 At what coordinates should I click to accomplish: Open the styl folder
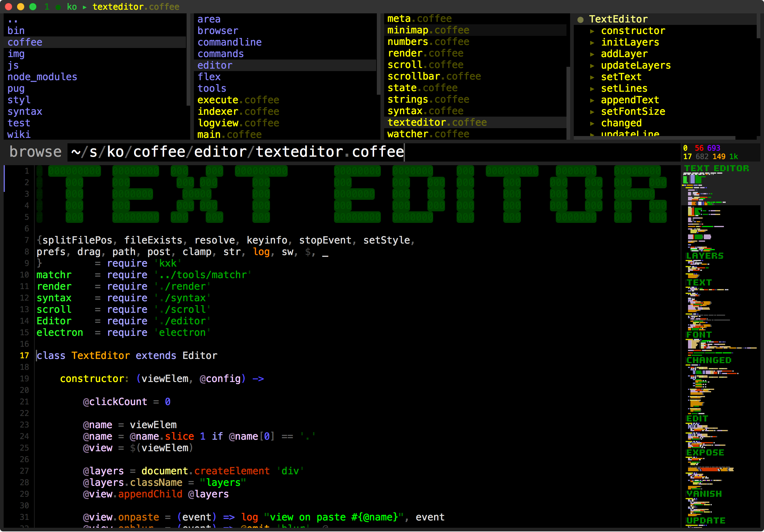coord(95,100)
